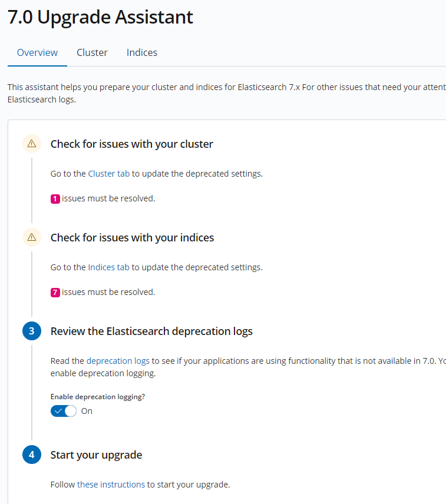
Task: Click "Review the Elasticsearch deprecation logs" heading
Action: (151, 331)
